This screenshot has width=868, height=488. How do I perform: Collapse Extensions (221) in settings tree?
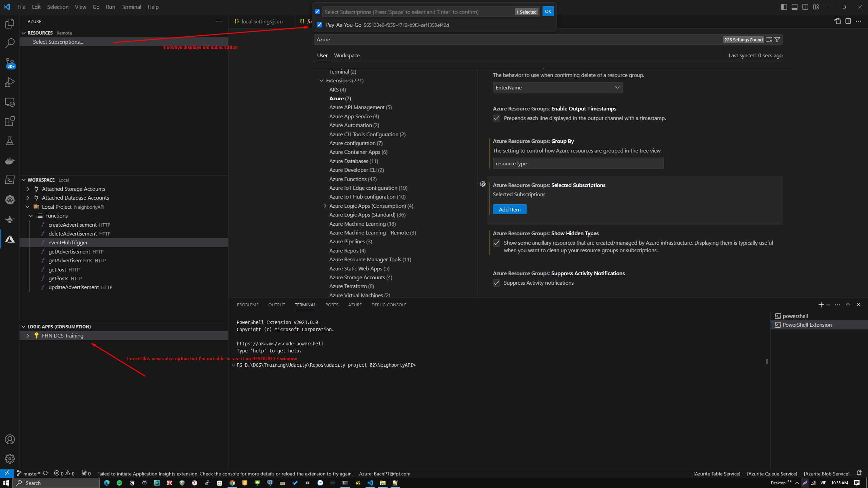[322, 81]
